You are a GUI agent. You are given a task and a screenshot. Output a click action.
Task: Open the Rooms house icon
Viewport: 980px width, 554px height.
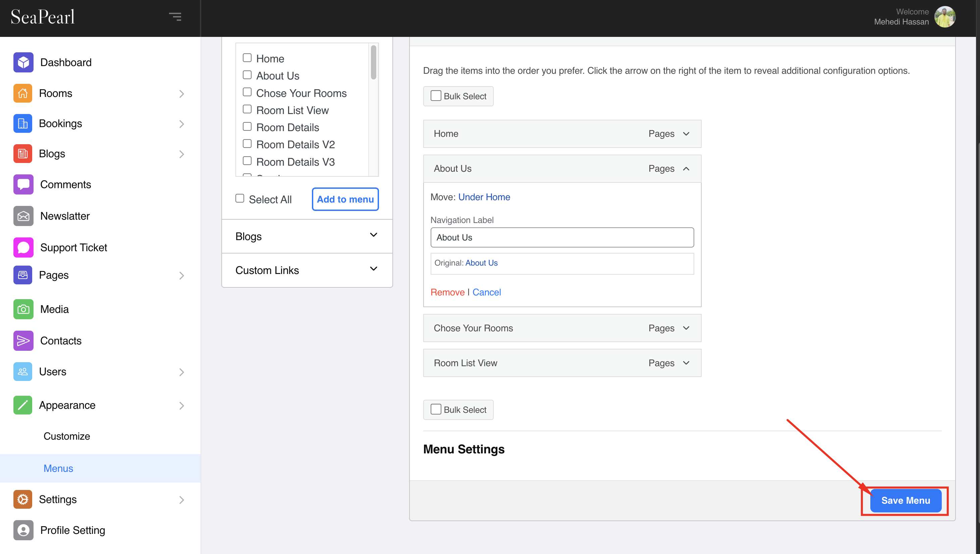pos(23,93)
